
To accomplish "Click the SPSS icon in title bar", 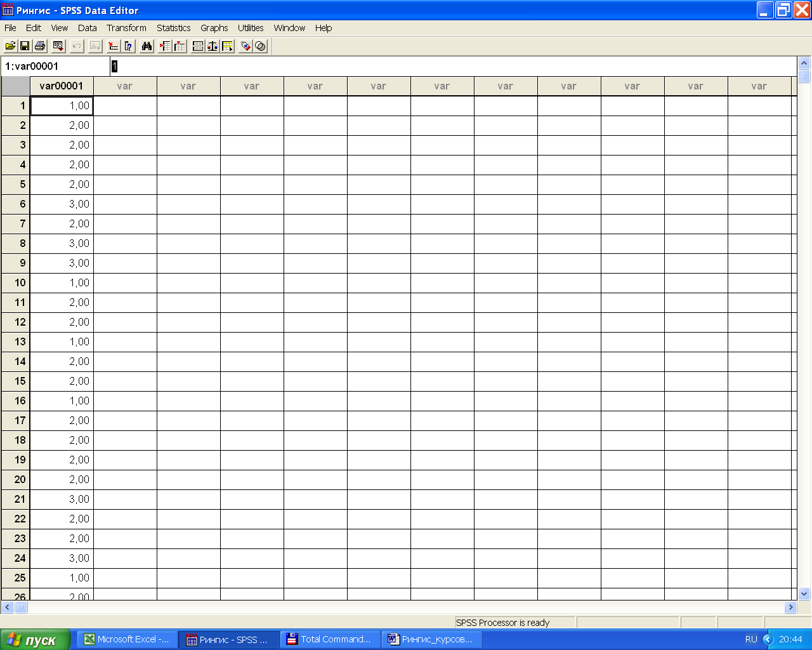I will click(x=8, y=10).
